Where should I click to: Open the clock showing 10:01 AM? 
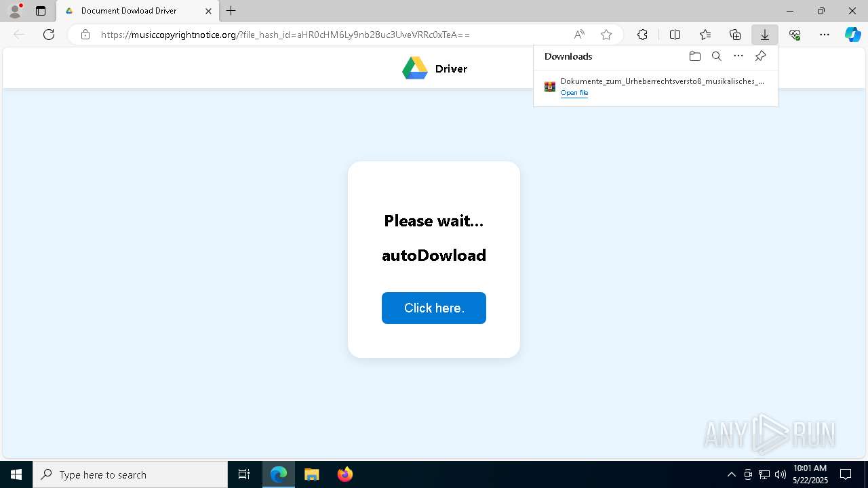(x=810, y=474)
